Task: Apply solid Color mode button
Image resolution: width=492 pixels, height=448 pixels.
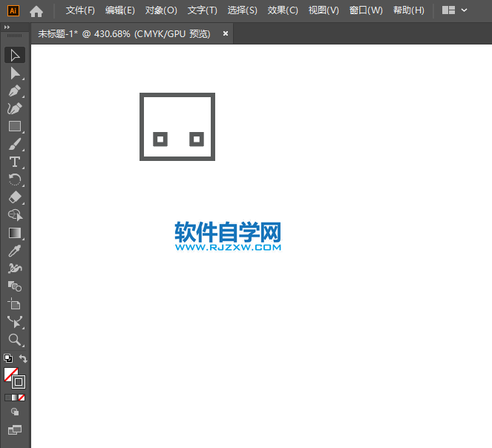Action: (8, 398)
